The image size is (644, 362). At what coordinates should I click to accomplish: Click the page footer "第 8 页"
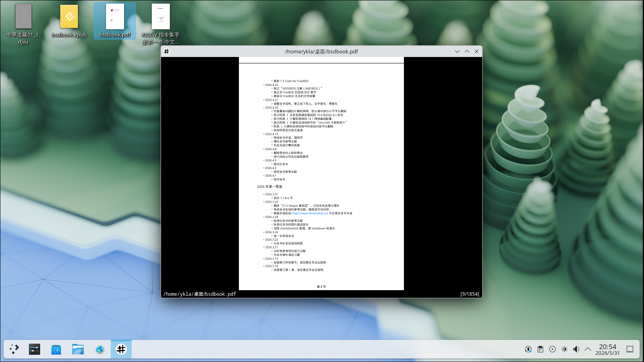click(x=321, y=287)
